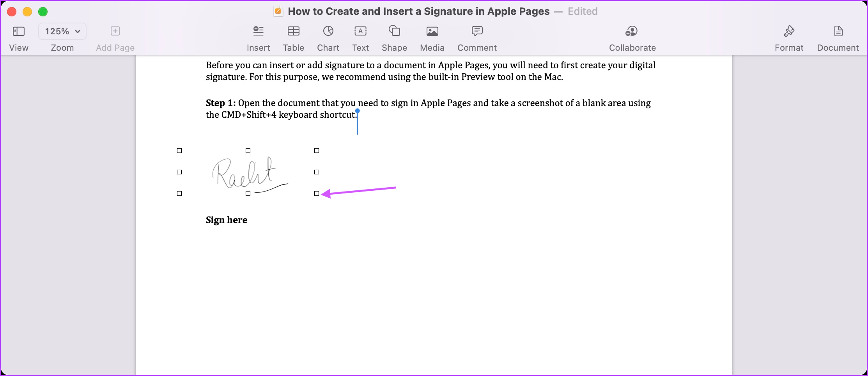The image size is (868, 376).
Task: Click the Edited status label
Action: coord(583,11)
